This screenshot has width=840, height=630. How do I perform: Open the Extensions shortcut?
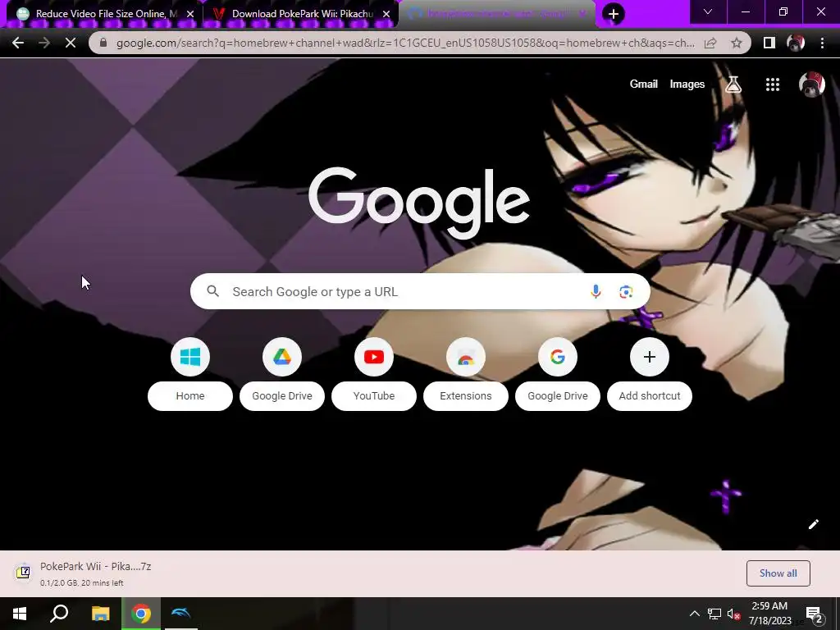point(466,374)
